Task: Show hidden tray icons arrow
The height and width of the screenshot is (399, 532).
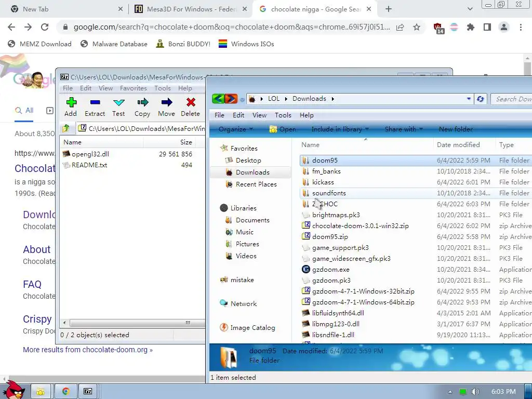Action: (x=450, y=392)
